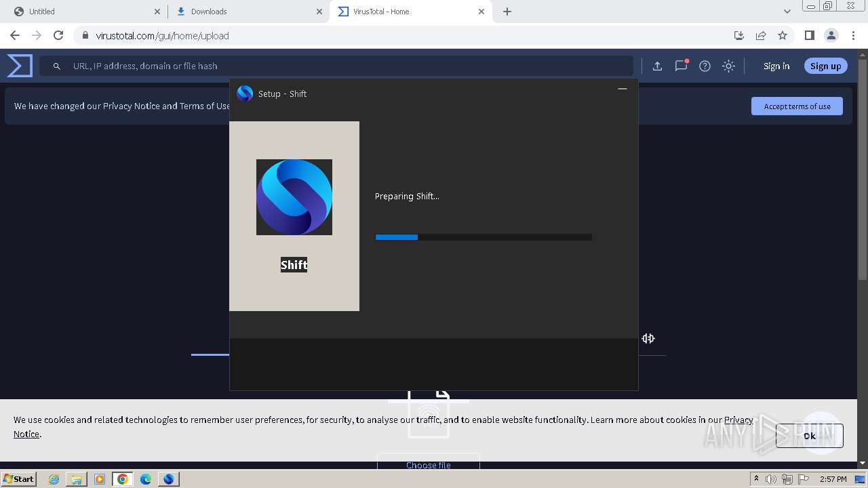Open the notifications chat icon
Screen dimensions: 868x488
pyautogui.click(x=681, y=66)
